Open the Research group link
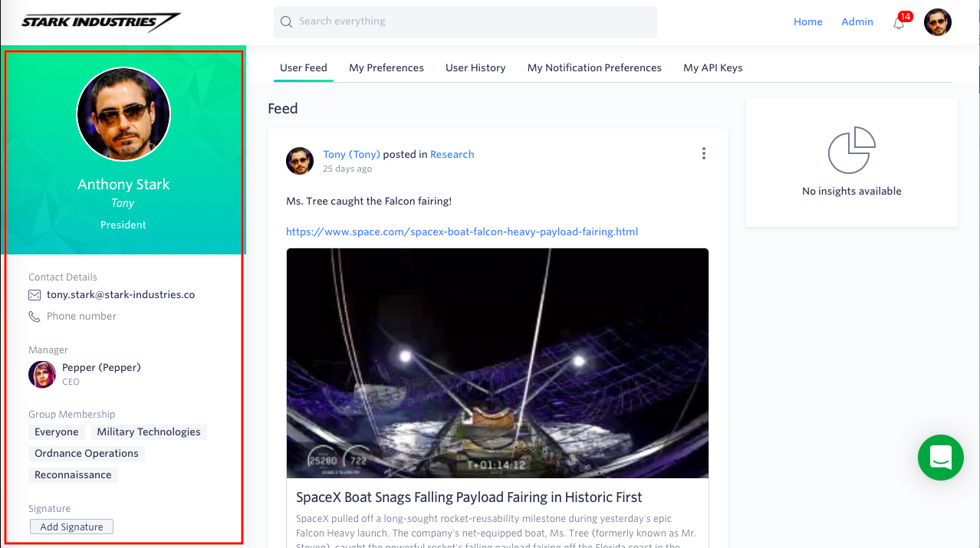Image resolution: width=980 pixels, height=548 pixels. (x=452, y=154)
